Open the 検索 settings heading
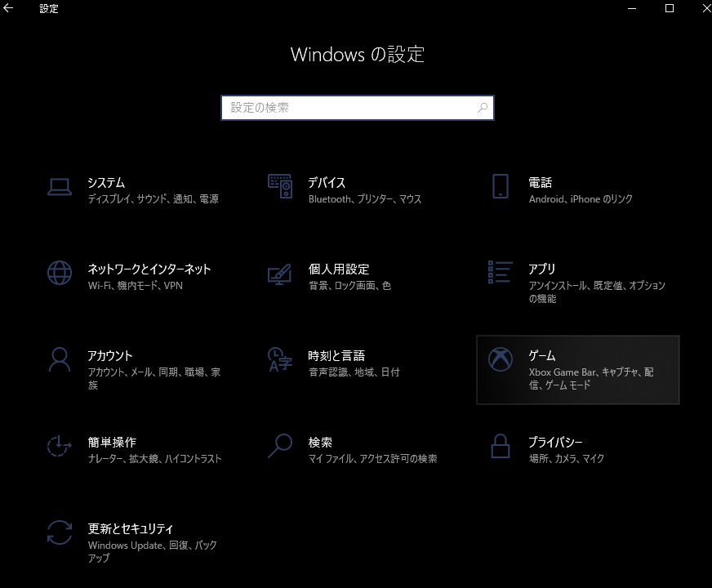Screen dimensions: 712x588 [x=320, y=443]
